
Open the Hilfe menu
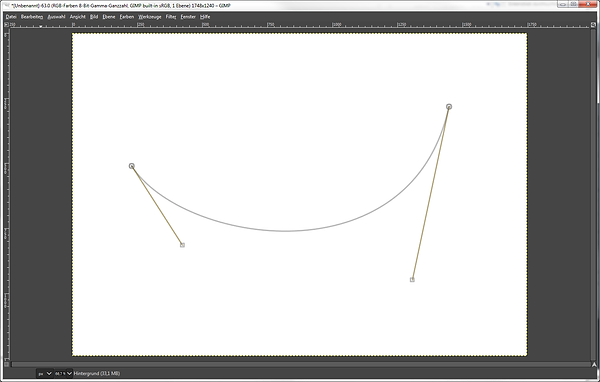[205, 17]
